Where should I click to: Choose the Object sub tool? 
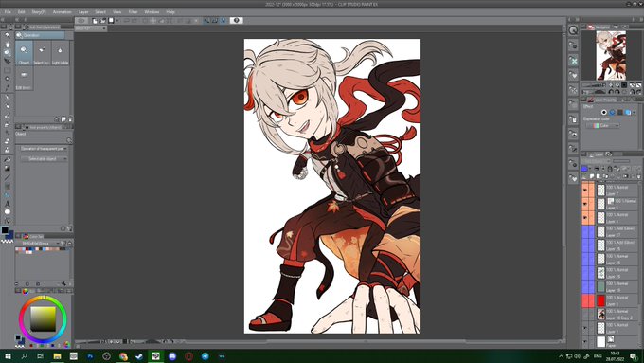coord(24,53)
